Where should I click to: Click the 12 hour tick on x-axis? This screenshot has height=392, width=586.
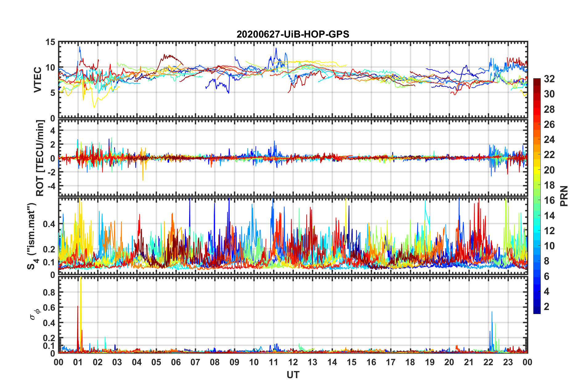pyautogui.click(x=293, y=362)
